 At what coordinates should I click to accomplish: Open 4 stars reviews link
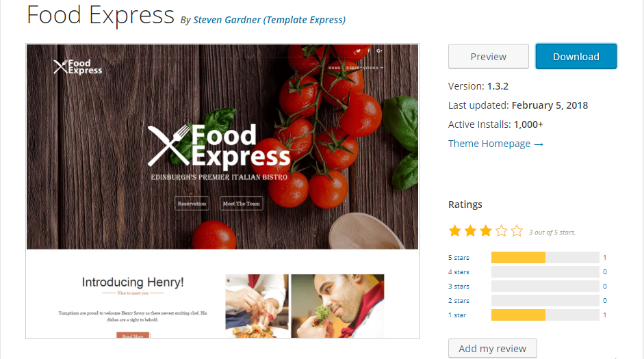click(x=459, y=272)
